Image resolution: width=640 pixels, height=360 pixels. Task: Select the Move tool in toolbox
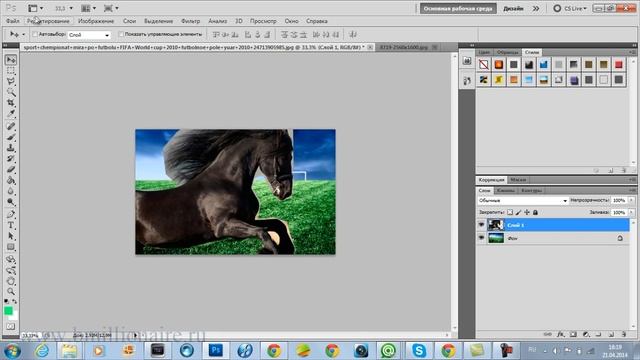pos(11,60)
